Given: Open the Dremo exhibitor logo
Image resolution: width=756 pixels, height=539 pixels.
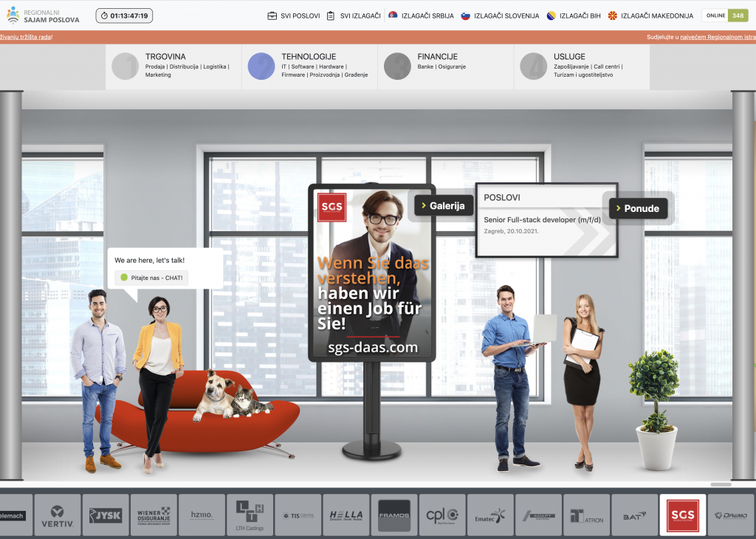Looking at the screenshot, I should pyautogui.click(x=731, y=515).
